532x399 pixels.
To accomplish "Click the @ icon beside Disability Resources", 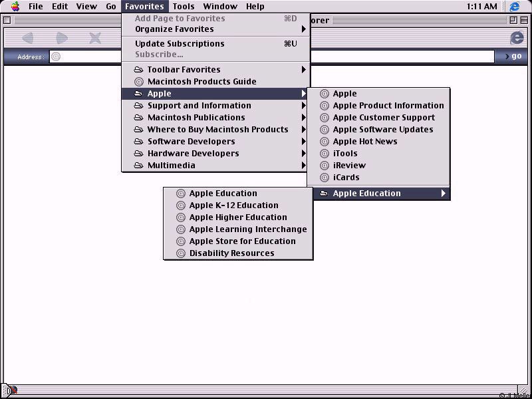I will pos(181,253).
